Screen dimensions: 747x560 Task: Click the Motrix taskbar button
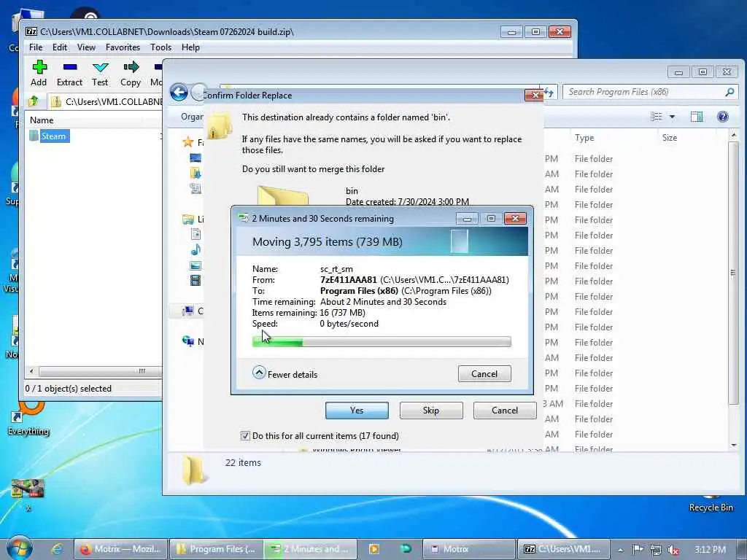tap(469, 549)
